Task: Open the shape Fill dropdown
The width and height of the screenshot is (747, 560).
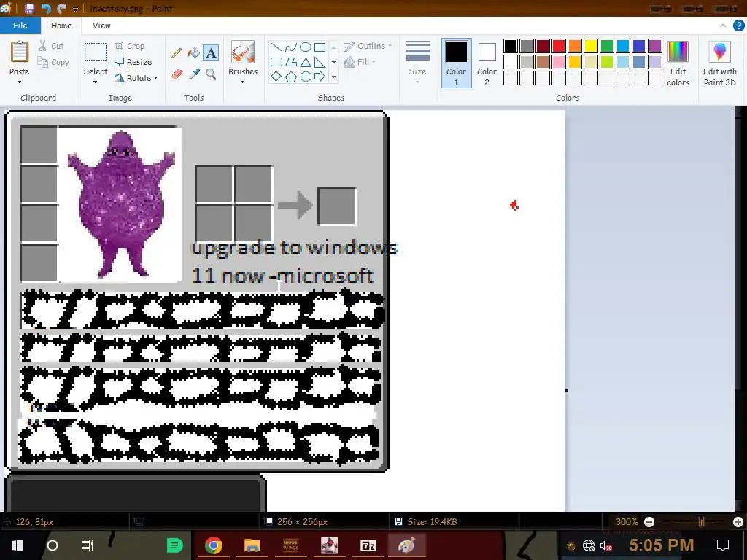Action: click(x=360, y=62)
